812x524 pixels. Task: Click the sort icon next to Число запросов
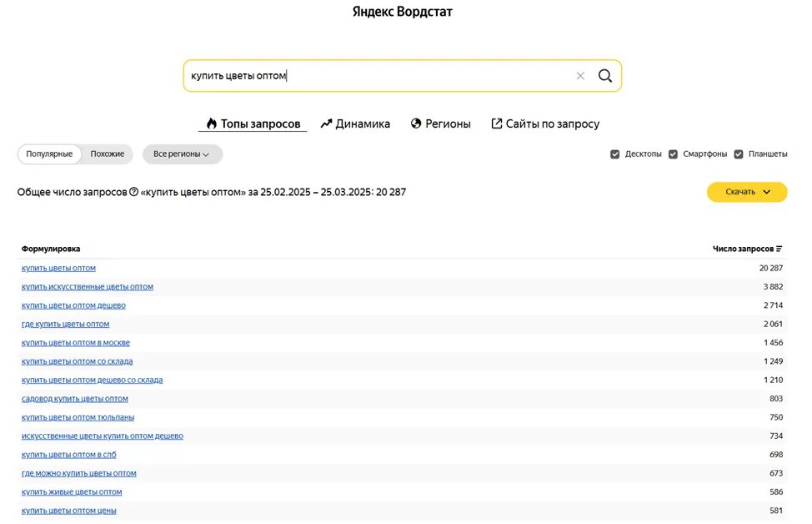coord(779,249)
